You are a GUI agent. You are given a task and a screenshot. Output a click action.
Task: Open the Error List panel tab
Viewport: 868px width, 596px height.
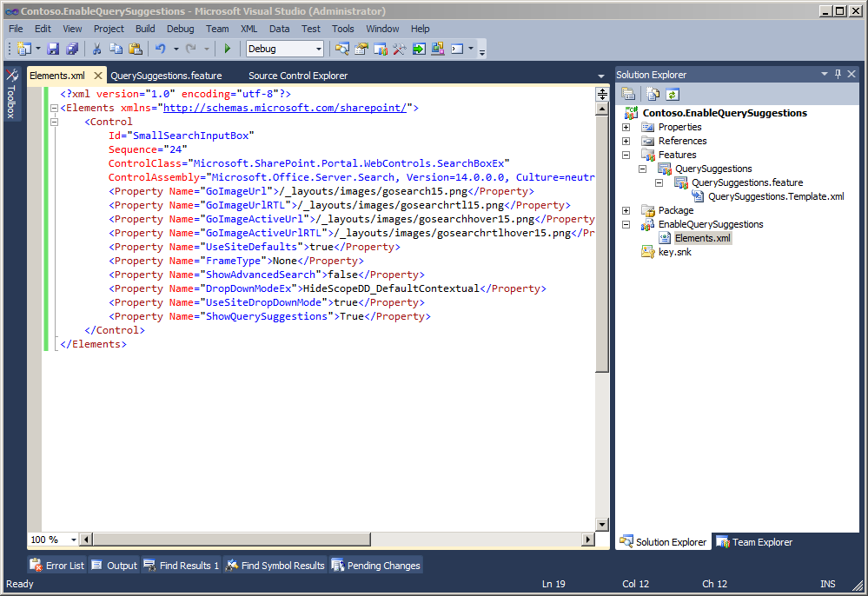coord(57,566)
